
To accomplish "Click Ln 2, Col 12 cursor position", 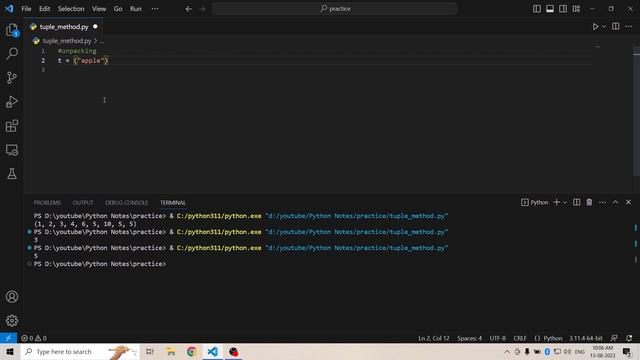I will [x=433, y=338].
